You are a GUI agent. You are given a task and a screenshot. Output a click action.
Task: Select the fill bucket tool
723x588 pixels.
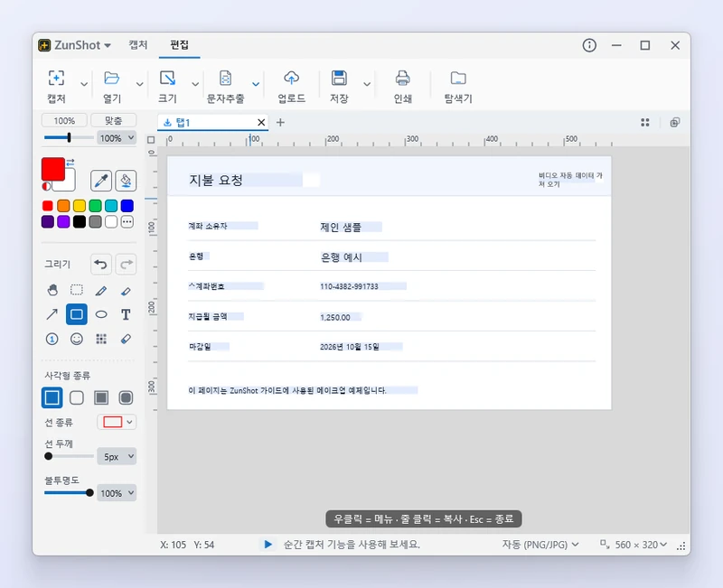(x=126, y=180)
